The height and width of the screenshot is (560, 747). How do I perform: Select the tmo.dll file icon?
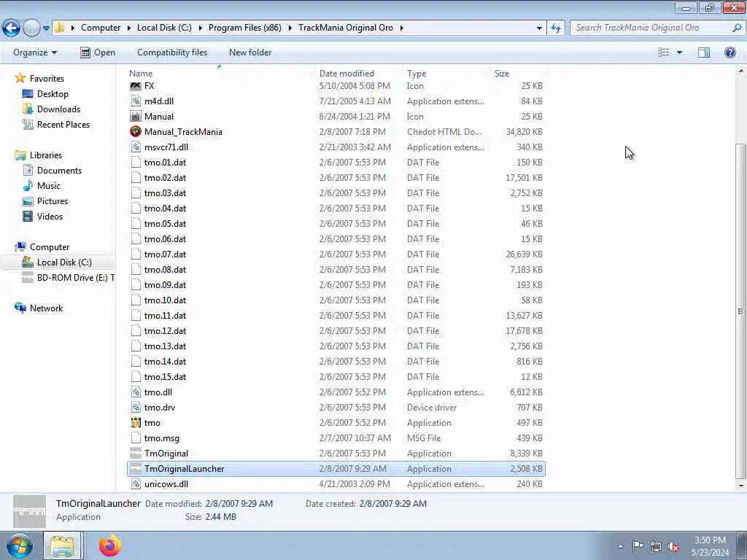136,392
